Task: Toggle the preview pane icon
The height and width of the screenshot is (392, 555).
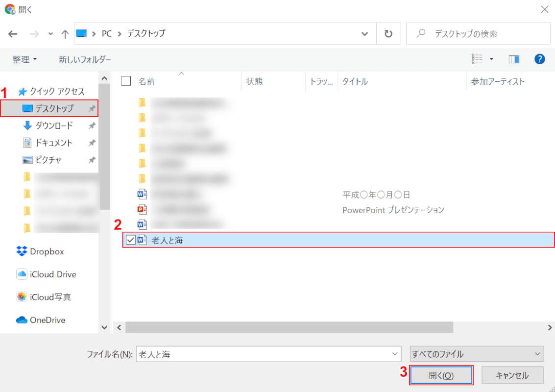Action: tap(514, 59)
